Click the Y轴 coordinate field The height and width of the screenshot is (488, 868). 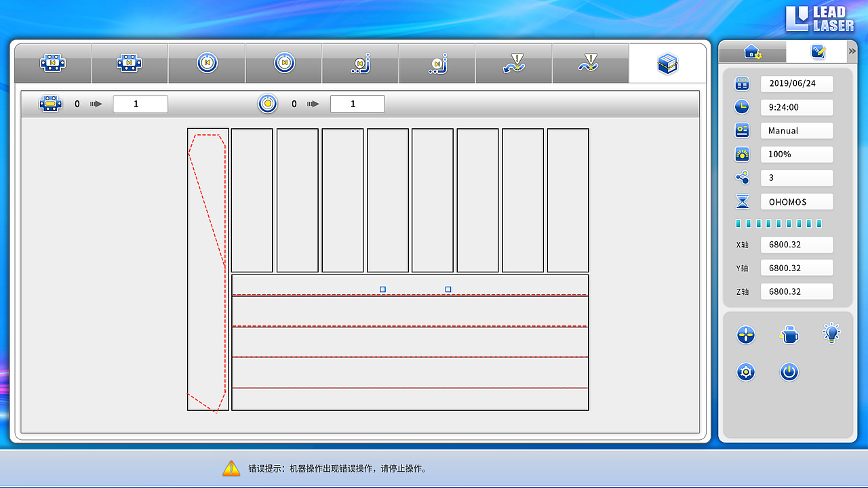click(x=797, y=268)
